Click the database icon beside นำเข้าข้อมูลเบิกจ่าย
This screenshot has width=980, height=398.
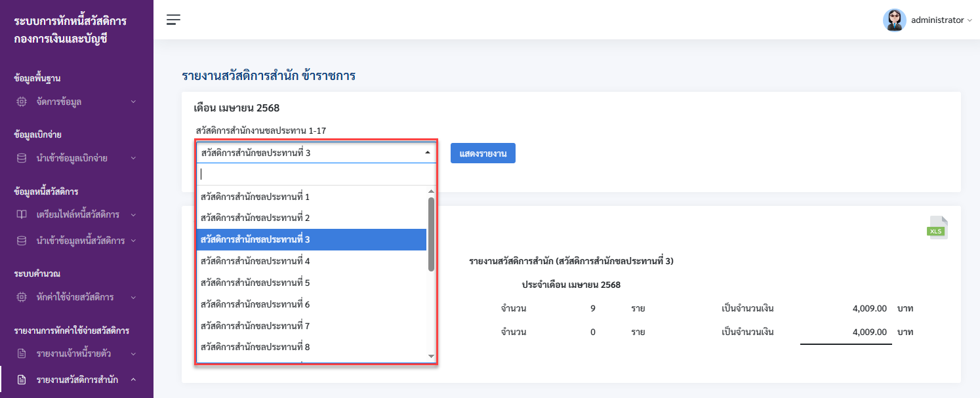pos(22,158)
